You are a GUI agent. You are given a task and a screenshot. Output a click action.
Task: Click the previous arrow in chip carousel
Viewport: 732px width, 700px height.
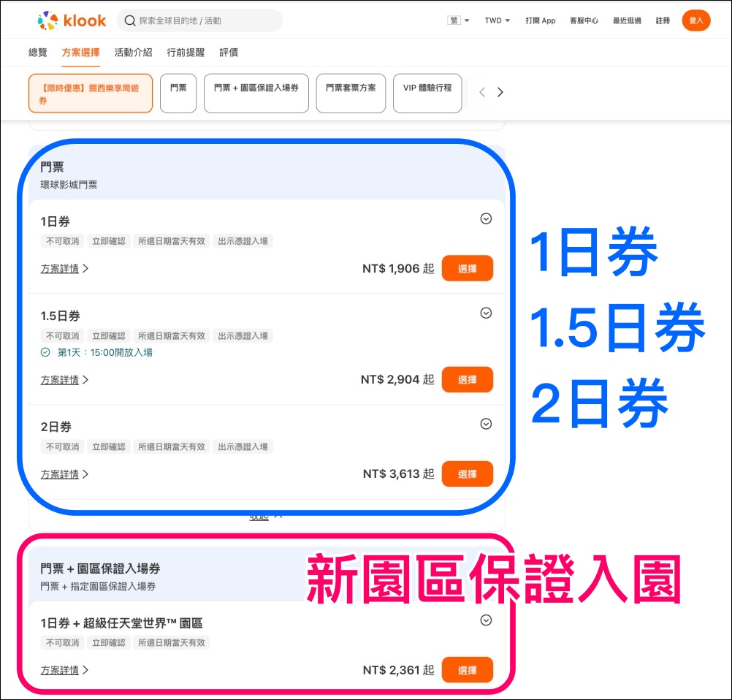click(x=482, y=93)
